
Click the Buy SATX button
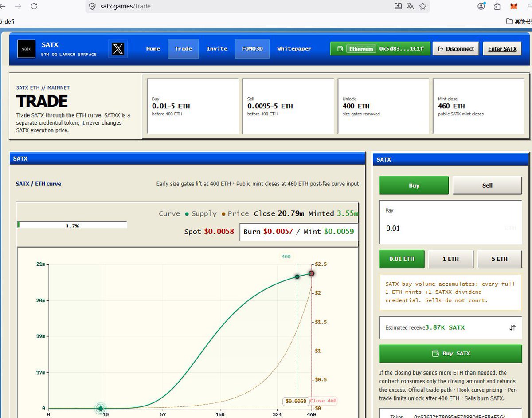coord(450,354)
